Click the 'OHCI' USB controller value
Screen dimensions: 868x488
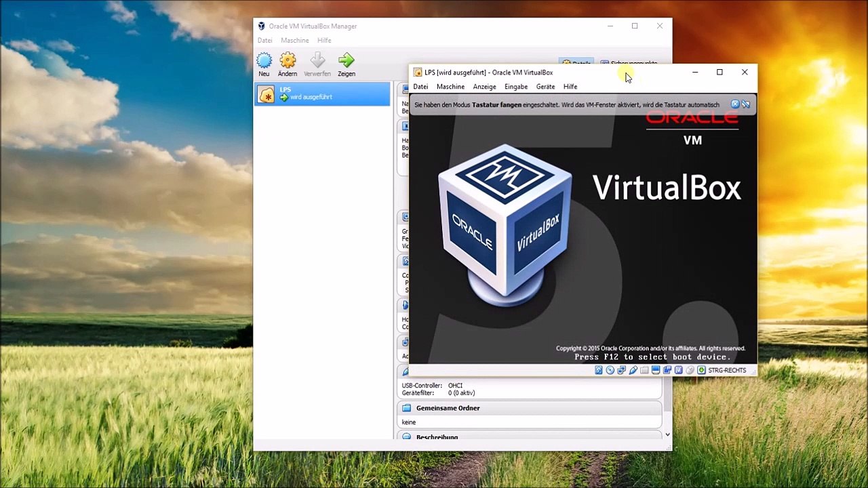coord(455,386)
